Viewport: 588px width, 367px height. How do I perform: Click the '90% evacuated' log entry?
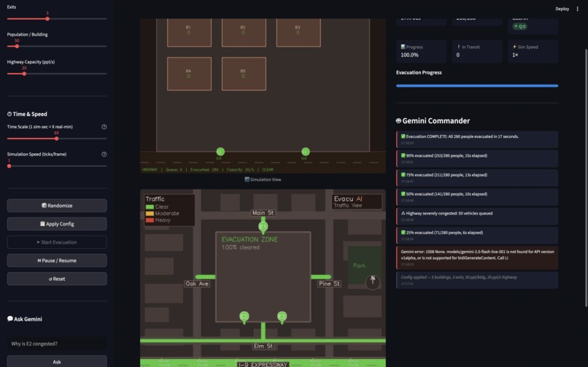[x=477, y=158]
